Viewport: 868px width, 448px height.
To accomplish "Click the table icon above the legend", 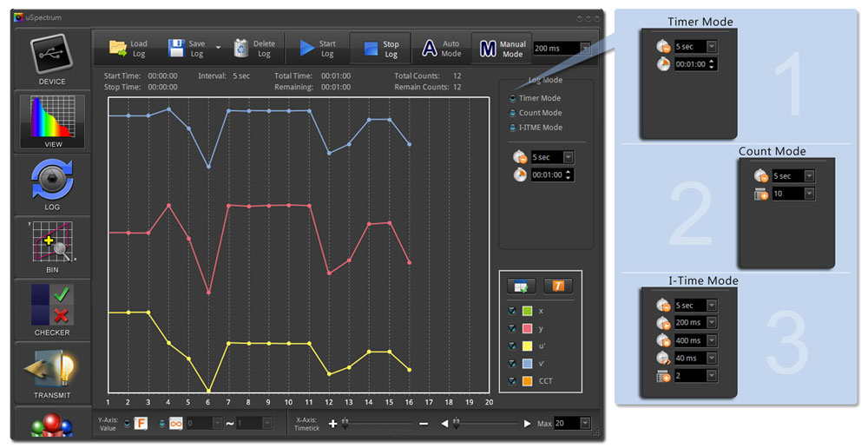I will (x=523, y=285).
